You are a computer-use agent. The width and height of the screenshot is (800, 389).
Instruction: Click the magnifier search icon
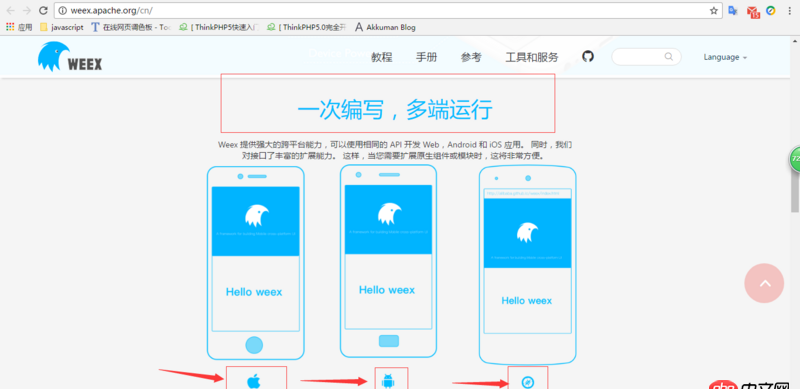coord(669,57)
